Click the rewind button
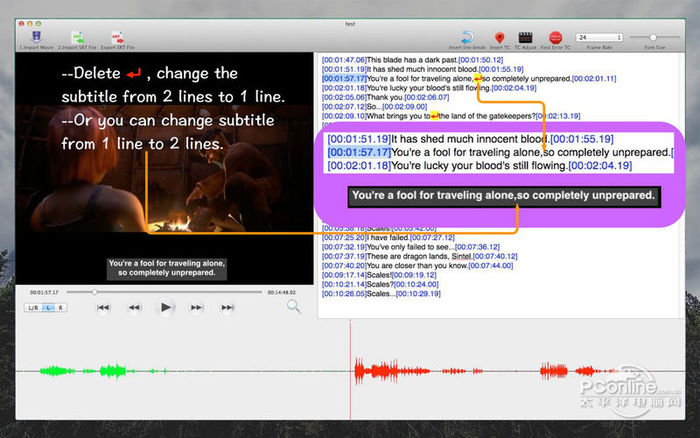 point(134,308)
